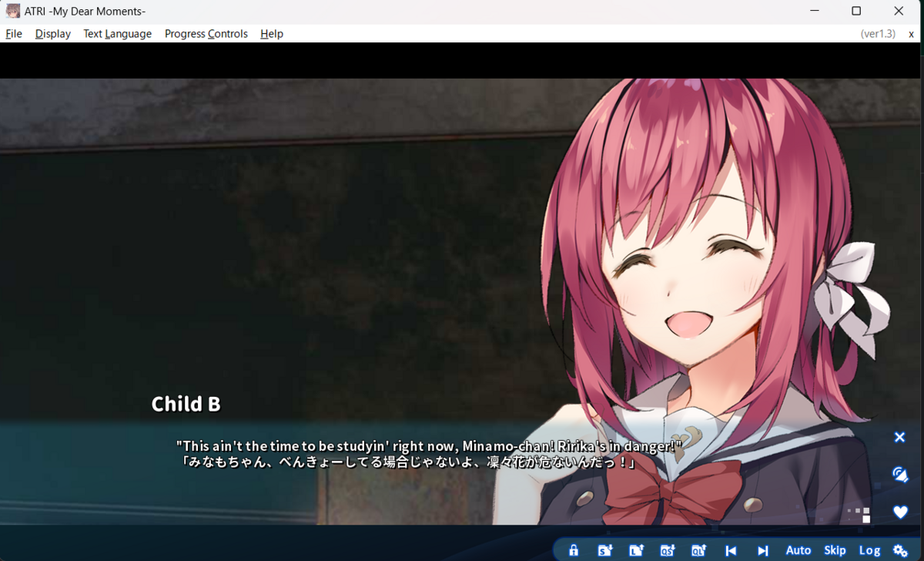Open the Text Language menu
The image size is (924, 561).
pos(117,34)
